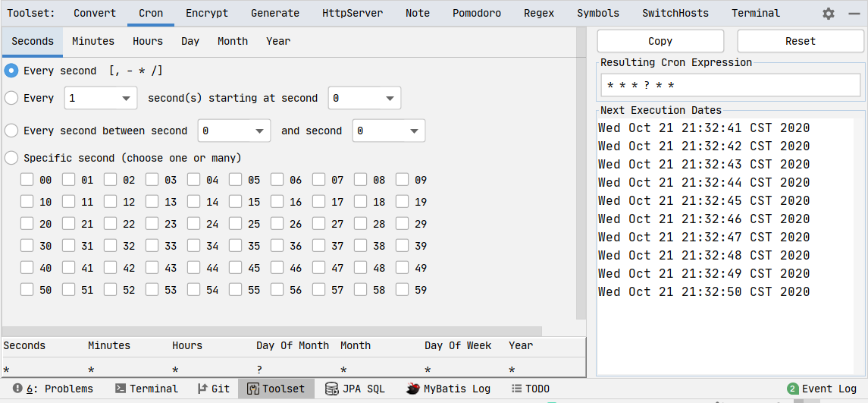Select the Every second radio option

pos(11,71)
